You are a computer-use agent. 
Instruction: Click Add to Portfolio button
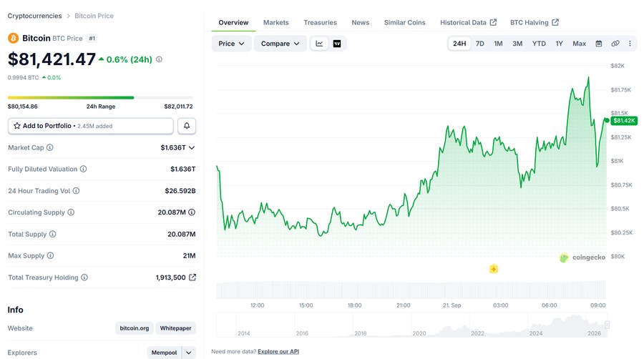pos(91,126)
